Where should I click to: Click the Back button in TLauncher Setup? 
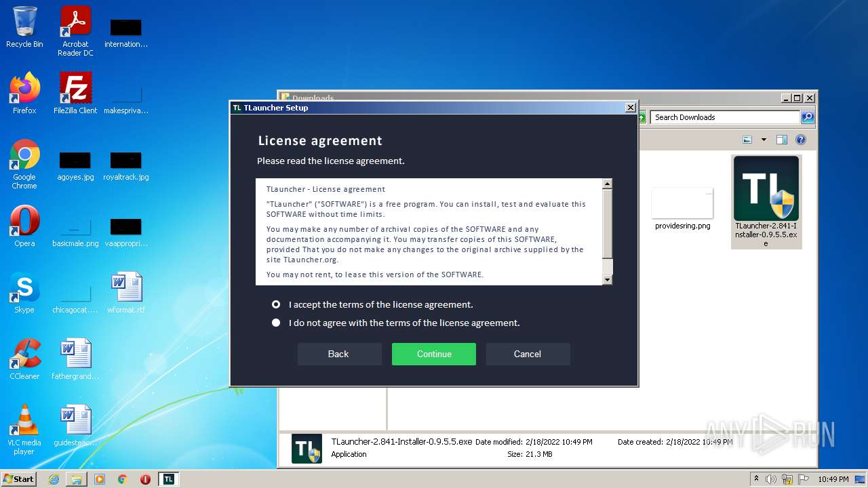(339, 354)
